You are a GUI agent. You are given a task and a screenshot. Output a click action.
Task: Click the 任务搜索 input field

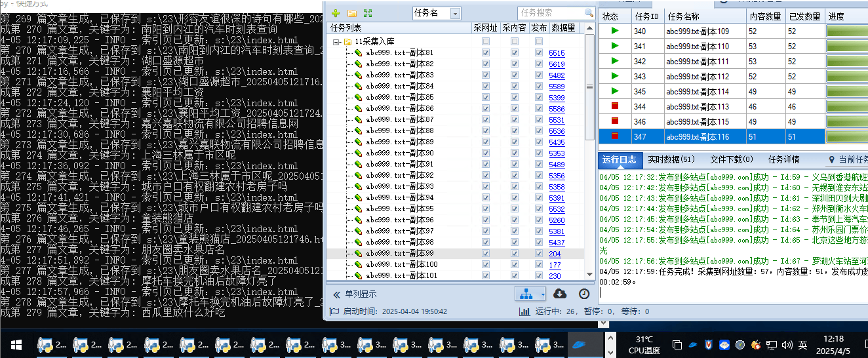point(551,13)
